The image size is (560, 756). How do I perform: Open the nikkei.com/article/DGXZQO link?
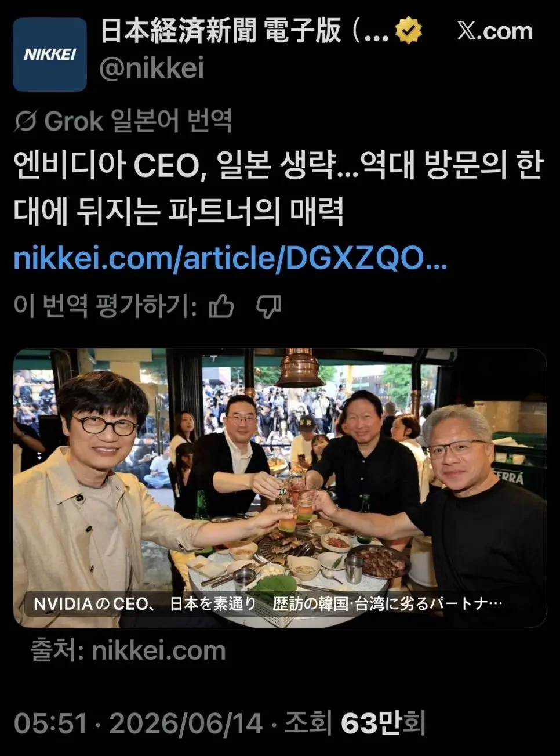[x=231, y=258]
